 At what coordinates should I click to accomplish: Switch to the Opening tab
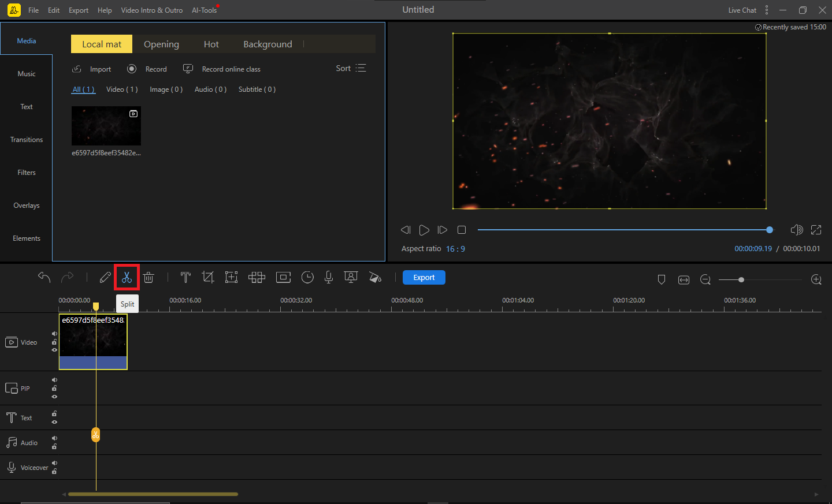pyautogui.click(x=161, y=44)
